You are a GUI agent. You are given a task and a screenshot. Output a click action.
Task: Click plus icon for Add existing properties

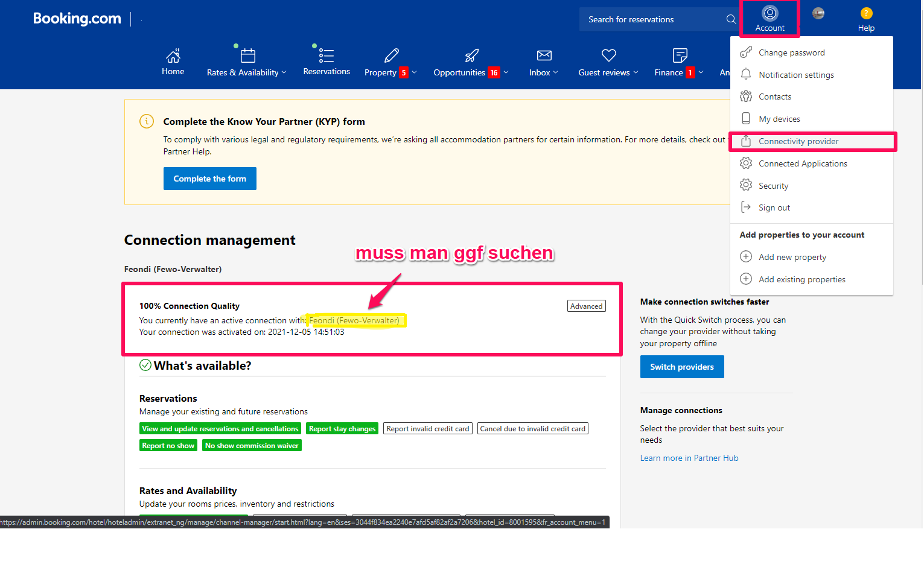pyautogui.click(x=746, y=279)
